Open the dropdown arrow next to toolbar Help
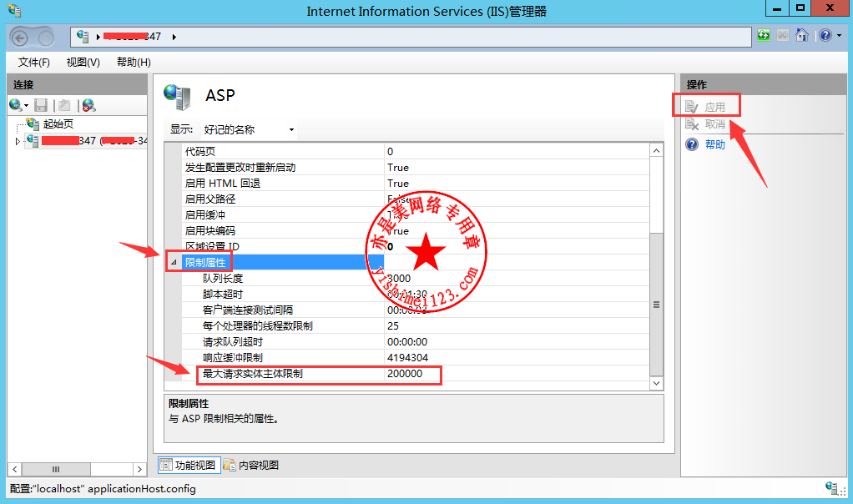 840,36
